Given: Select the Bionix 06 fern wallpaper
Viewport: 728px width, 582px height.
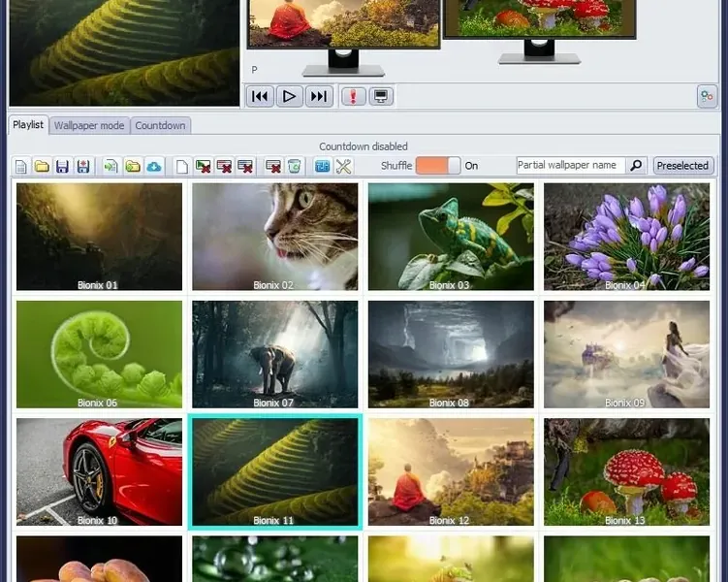Looking at the screenshot, I should click(x=99, y=354).
